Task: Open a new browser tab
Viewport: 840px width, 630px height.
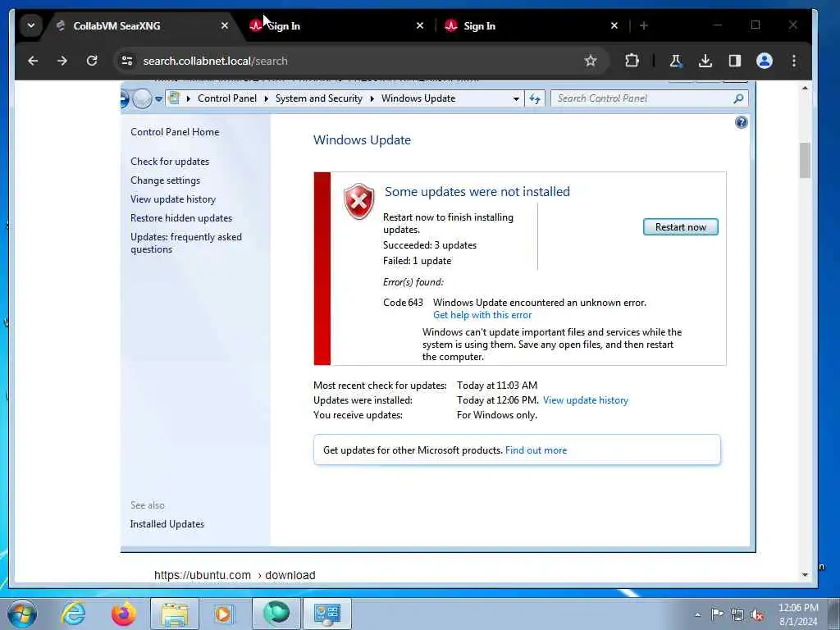Action: (x=644, y=25)
